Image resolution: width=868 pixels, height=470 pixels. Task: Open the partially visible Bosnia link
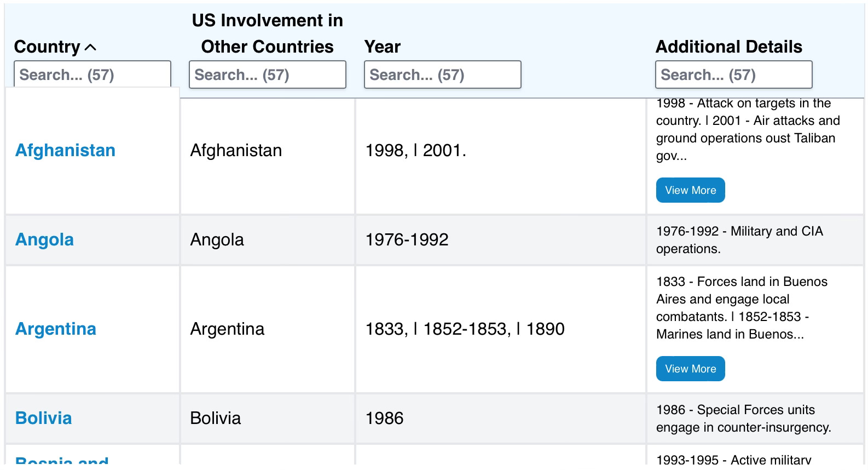pyautogui.click(x=62, y=461)
